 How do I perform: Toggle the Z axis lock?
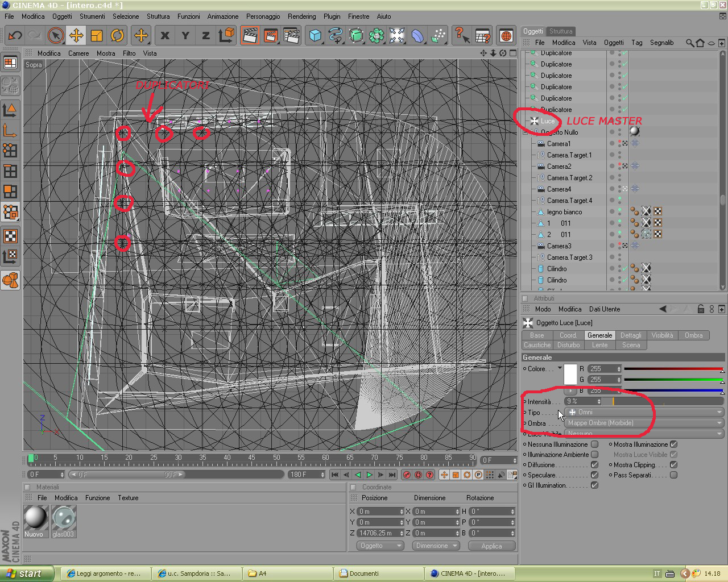click(x=206, y=36)
